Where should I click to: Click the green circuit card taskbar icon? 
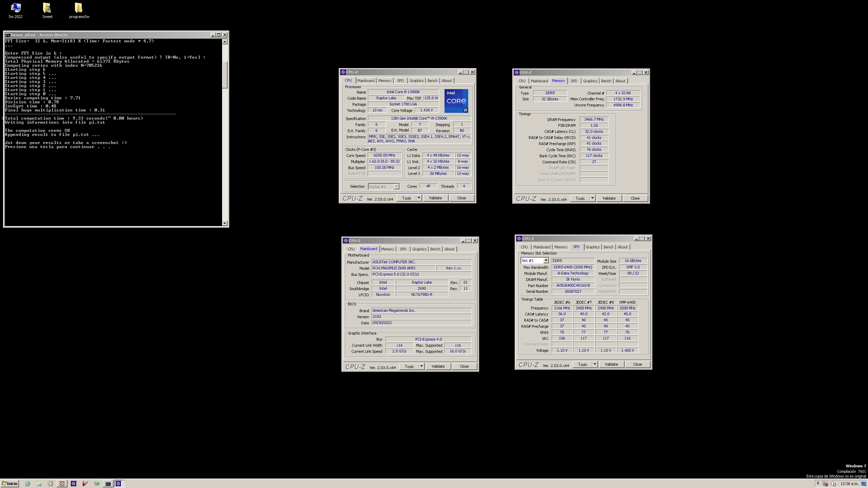[97, 484]
